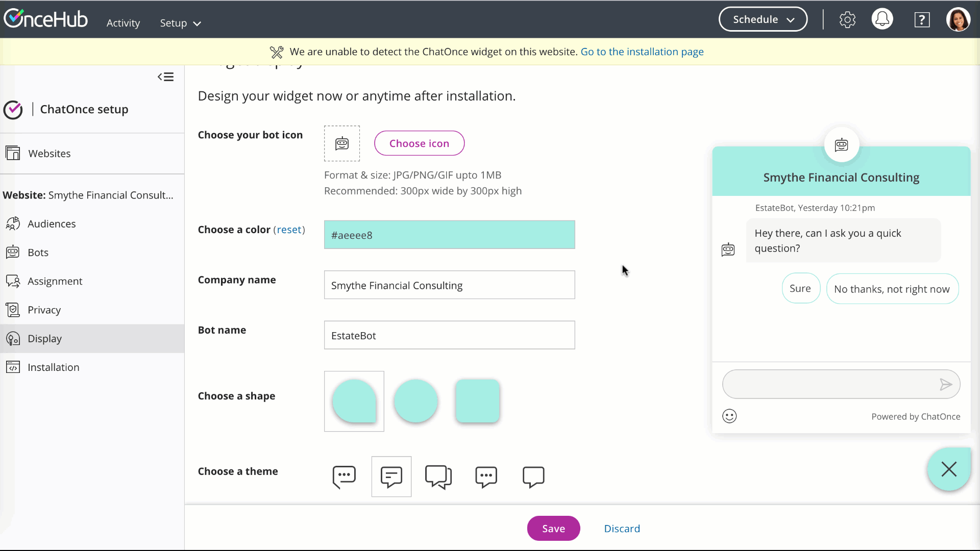Open user profile avatar
980x551 pixels.
click(958, 19)
